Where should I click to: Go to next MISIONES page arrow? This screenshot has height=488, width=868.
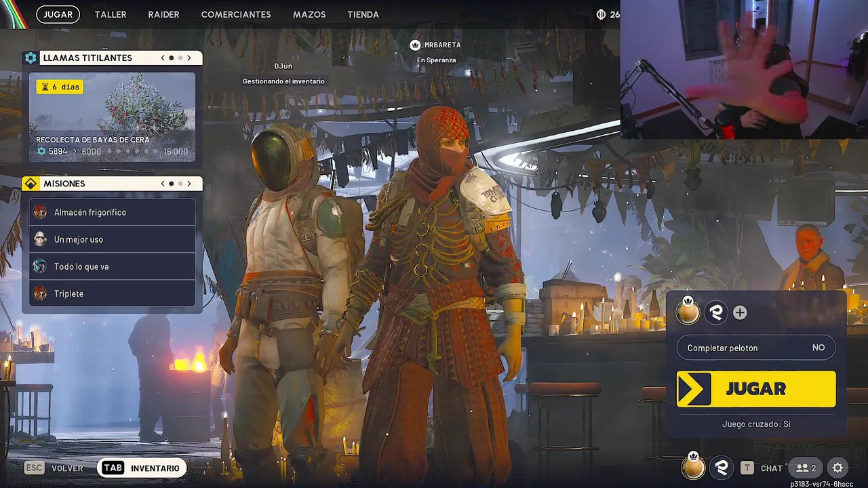coord(189,184)
